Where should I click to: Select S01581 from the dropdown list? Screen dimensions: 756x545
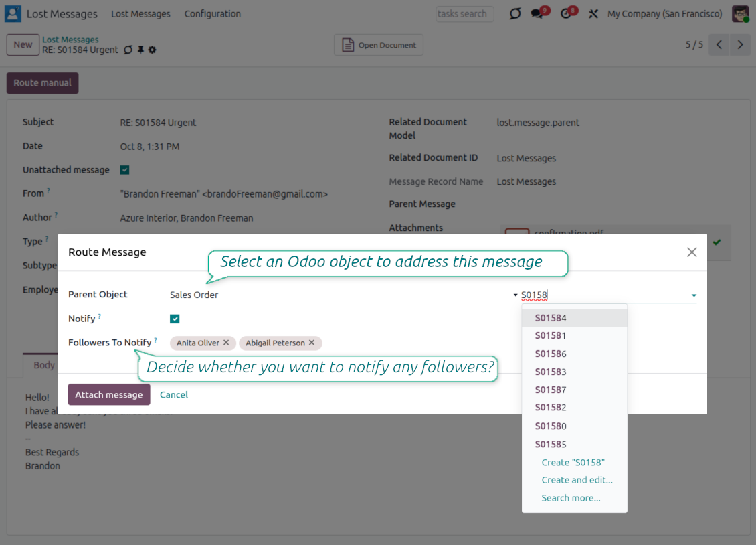coord(574,335)
